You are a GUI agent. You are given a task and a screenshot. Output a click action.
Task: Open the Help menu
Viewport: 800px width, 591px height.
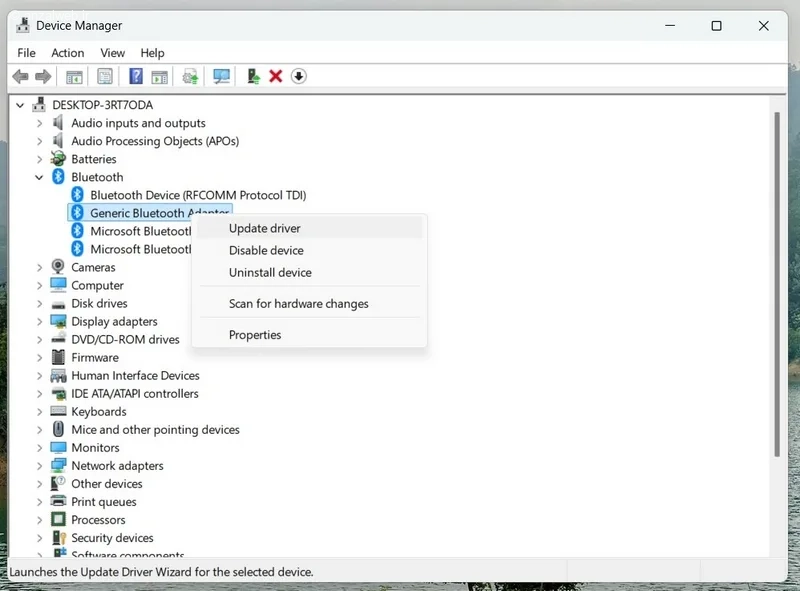(x=152, y=53)
